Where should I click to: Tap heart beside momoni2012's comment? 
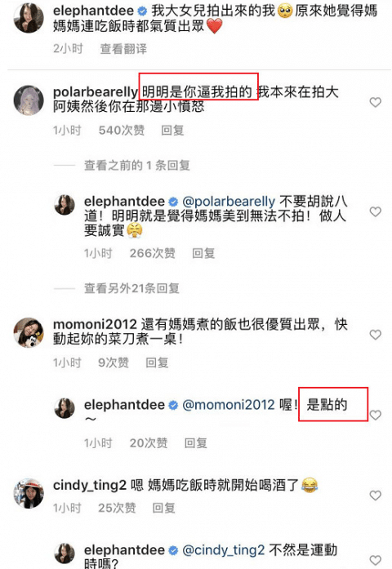376,335
